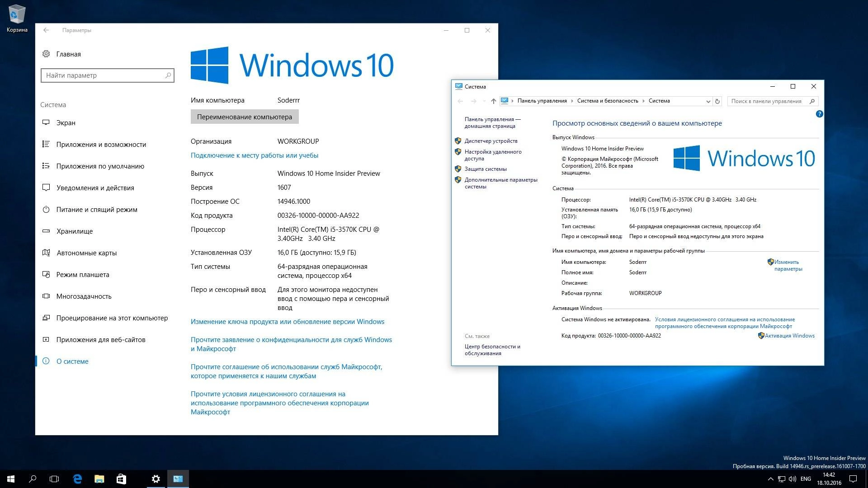868x488 pixels.
Task: Select О системе in sidebar
Action: point(66,361)
